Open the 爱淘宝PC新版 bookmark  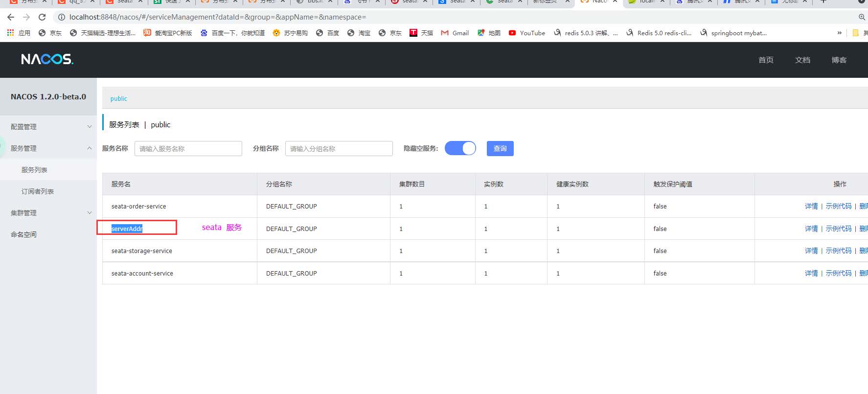click(x=167, y=33)
